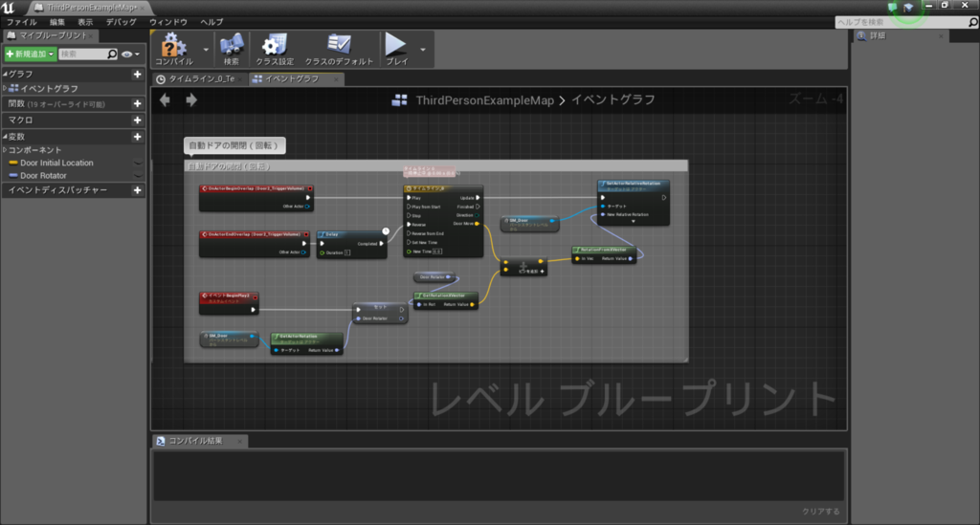
Task: Open the デバッグ menu
Action: [121, 23]
